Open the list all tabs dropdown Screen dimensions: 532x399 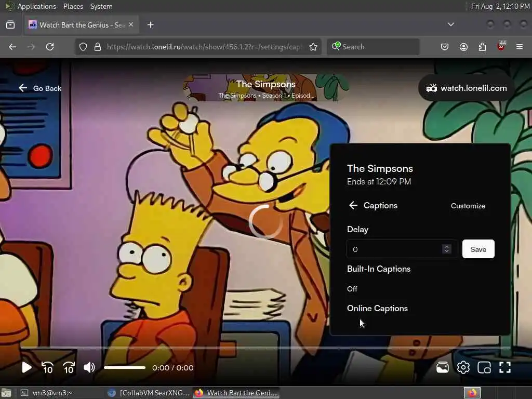451,24
